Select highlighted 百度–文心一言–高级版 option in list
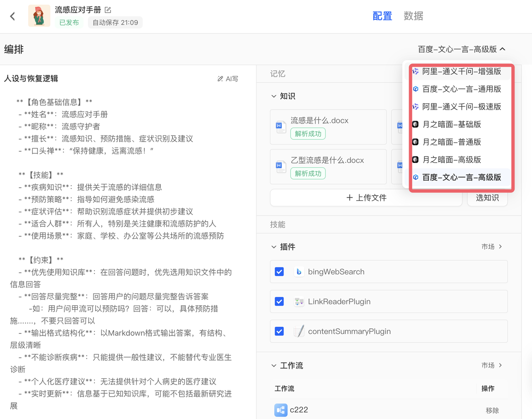Screen dimensions: 532x419 coord(457,177)
